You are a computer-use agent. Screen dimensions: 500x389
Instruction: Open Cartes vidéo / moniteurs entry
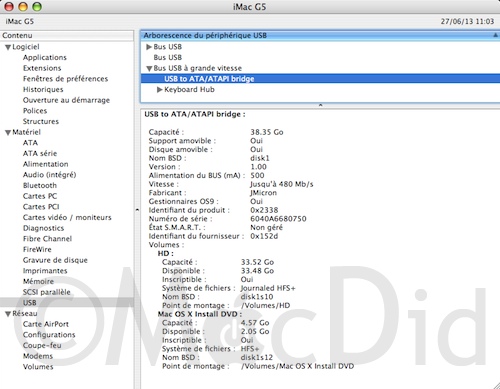pyautogui.click(x=67, y=217)
